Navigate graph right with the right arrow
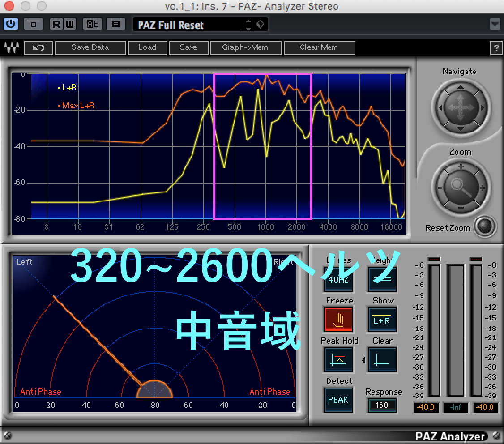The width and height of the screenshot is (504, 444). point(482,108)
